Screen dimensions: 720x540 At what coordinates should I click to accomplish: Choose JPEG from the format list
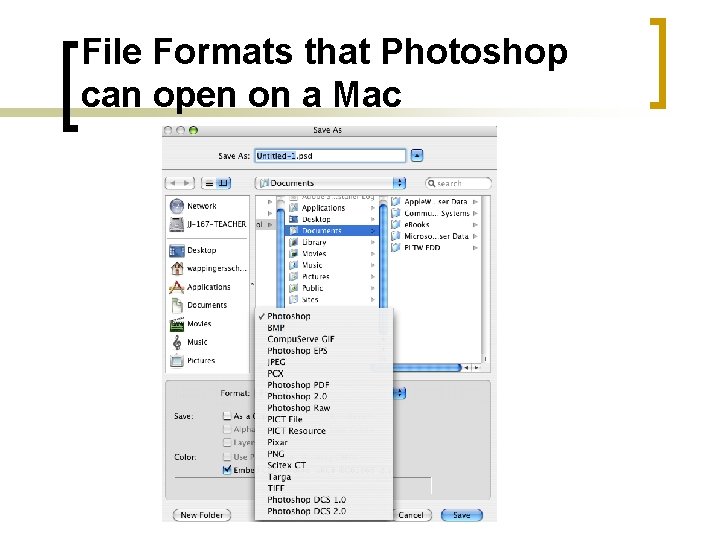[324, 362]
